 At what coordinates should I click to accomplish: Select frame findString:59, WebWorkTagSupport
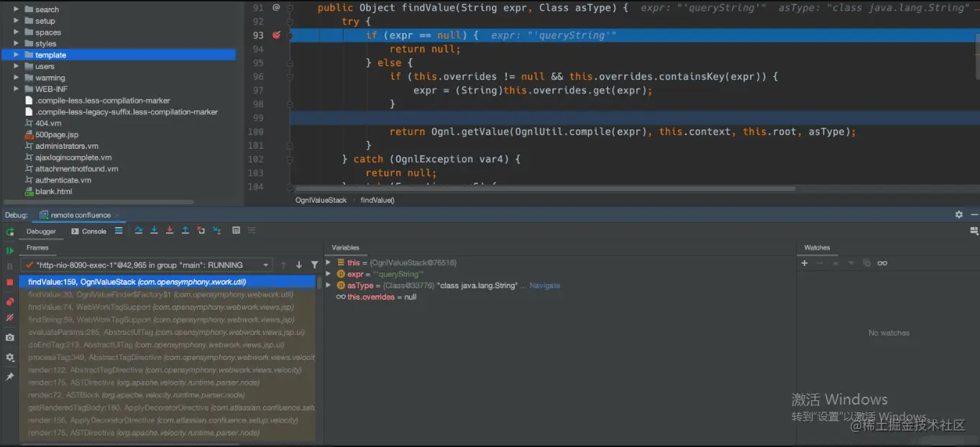pos(167,320)
